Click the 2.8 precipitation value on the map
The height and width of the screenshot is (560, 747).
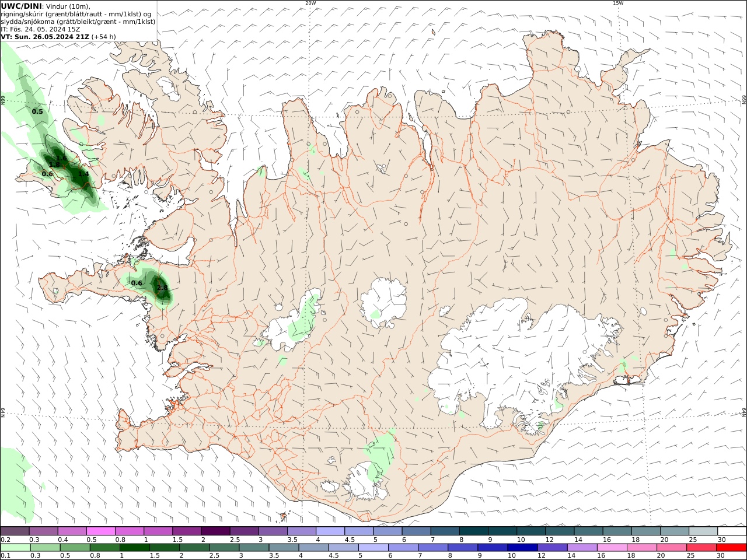[x=163, y=288]
